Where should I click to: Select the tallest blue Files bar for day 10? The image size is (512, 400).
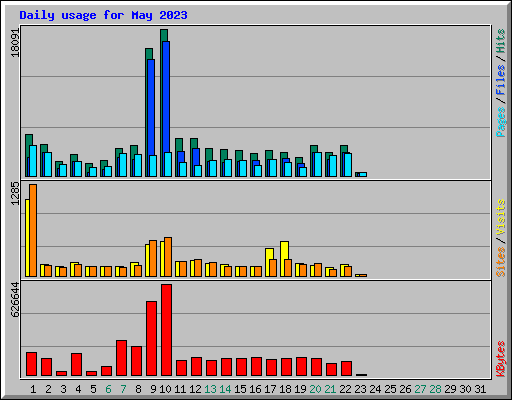tap(166, 97)
